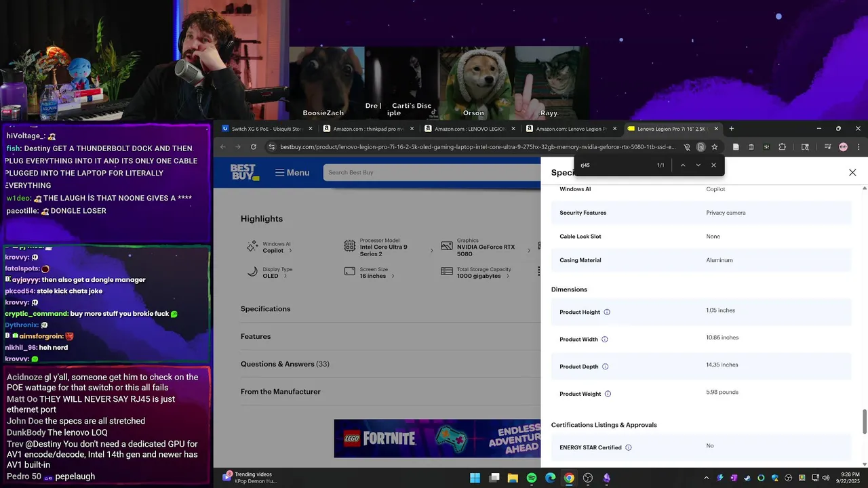Click the Best Buy logo
The image size is (868, 488).
[244, 172]
